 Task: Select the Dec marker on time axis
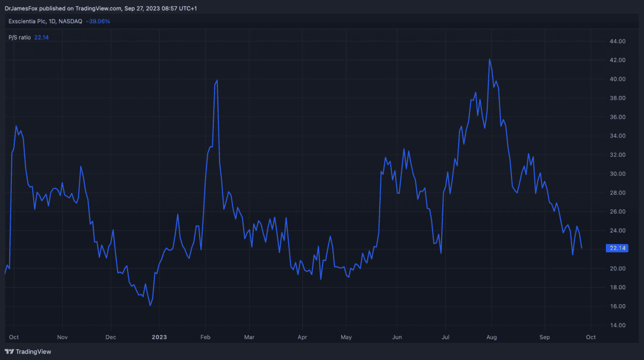pyautogui.click(x=111, y=337)
